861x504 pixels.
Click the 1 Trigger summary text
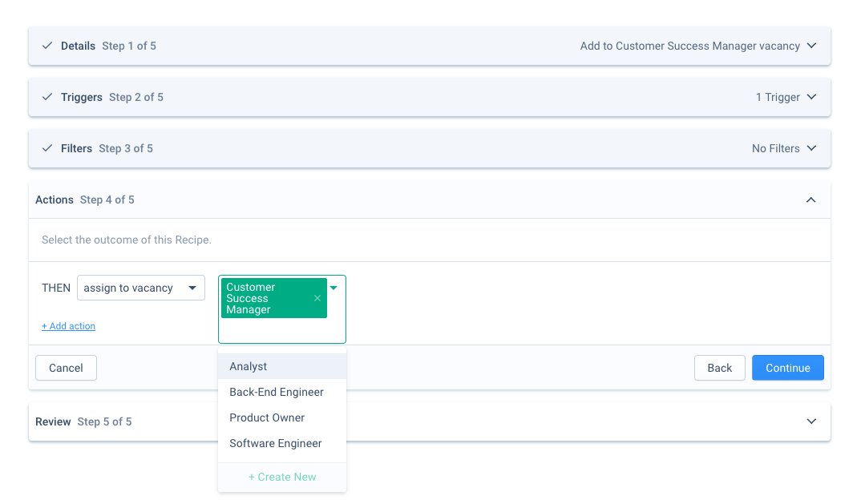pos(778,97)
